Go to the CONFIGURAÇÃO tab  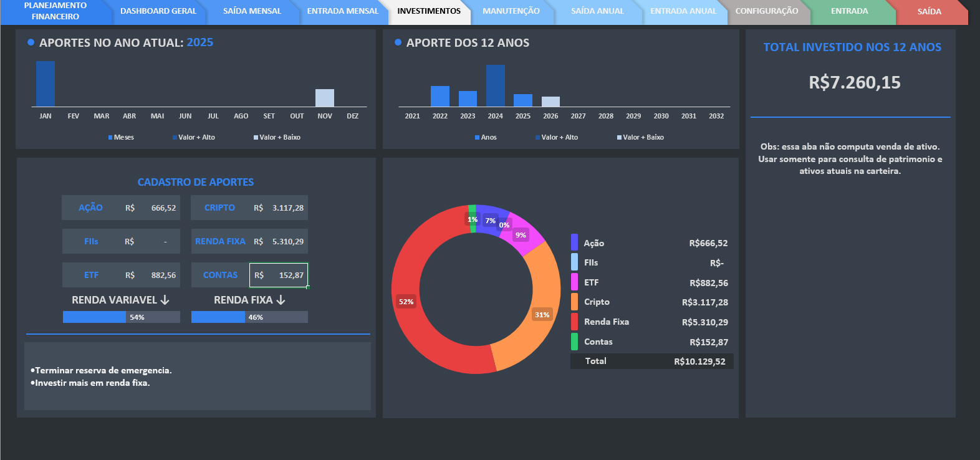pyautogui.click(x=766, y=11)
